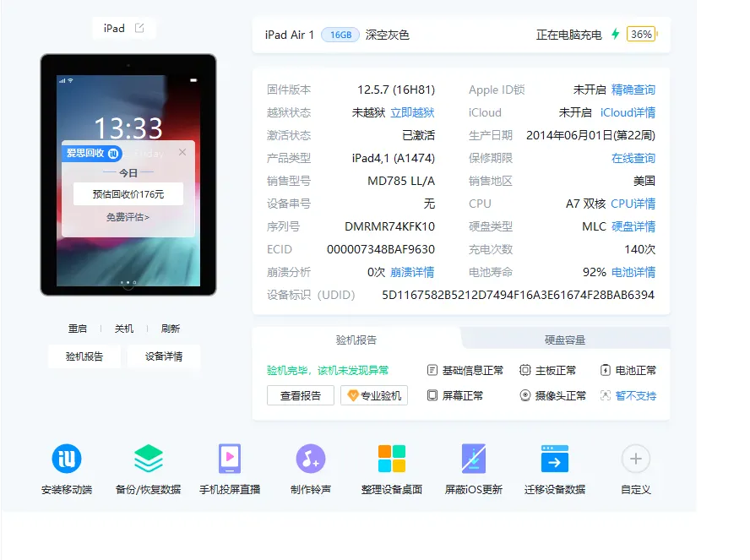Open the 崩溃详情 link
750x560 pixels.
tap(412, 272)
